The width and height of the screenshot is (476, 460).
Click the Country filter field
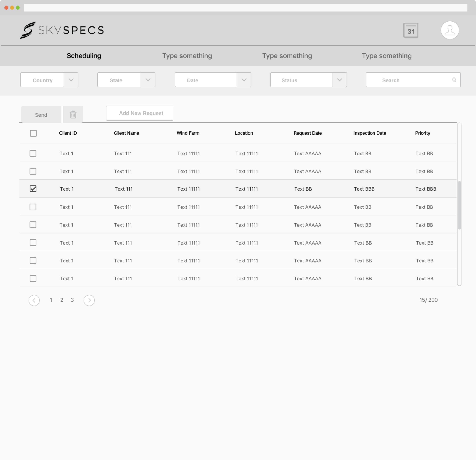click(42, 80)
